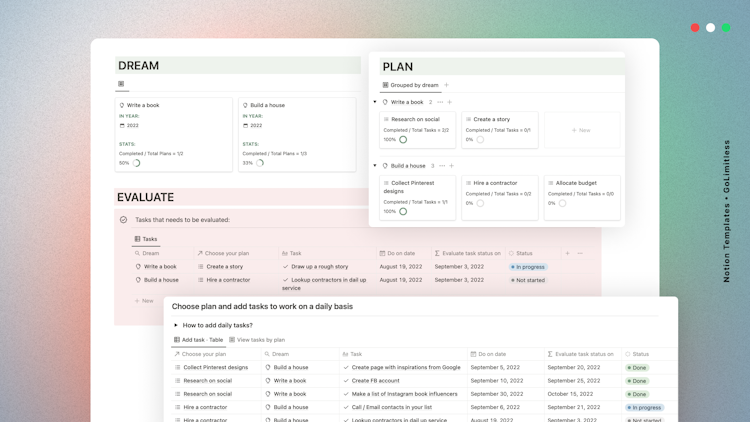Click the 33% progress ring on Build a house
750x422 pixels.
pyautogui.click(x=260, y=163)
